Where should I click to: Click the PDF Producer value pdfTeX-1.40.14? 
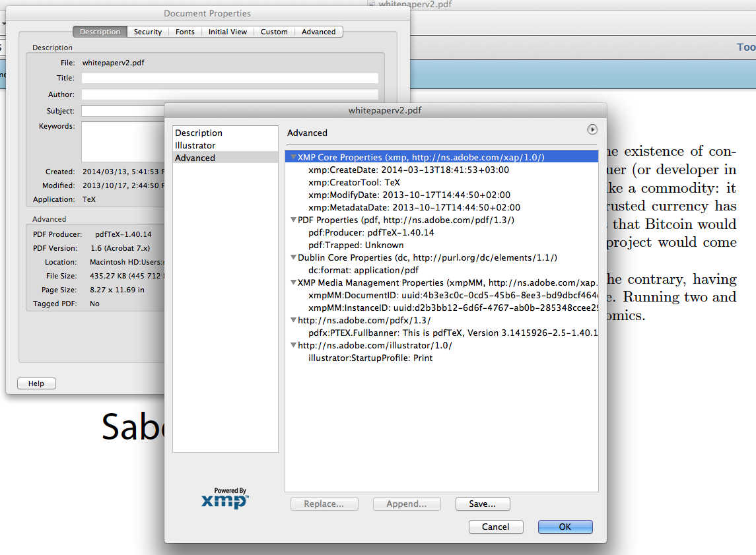[x=123, y=234]
